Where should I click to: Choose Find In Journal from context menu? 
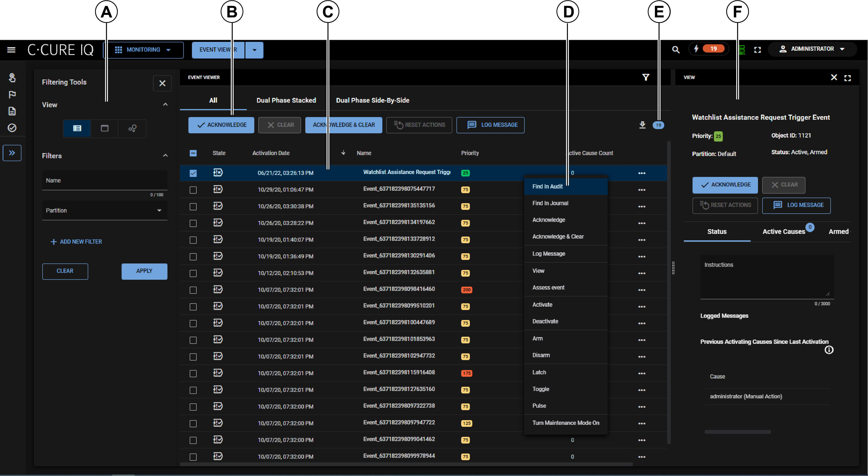pos(550,203)
